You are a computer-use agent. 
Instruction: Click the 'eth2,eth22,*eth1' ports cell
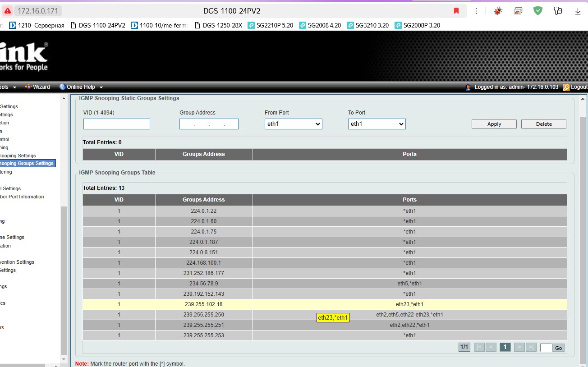[x=409, y=325]
